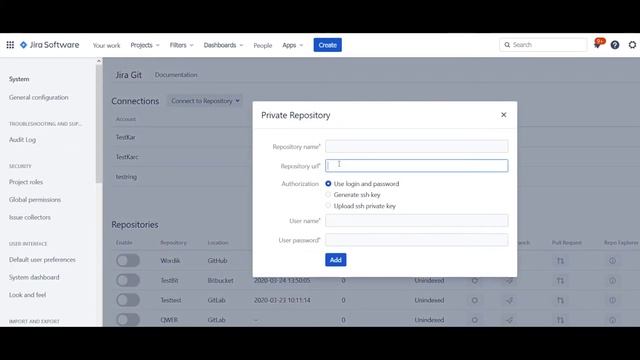Toggle enable switch for QWER repository
Viewport: 640px width, 360px height.
click(x=128, y=320)
